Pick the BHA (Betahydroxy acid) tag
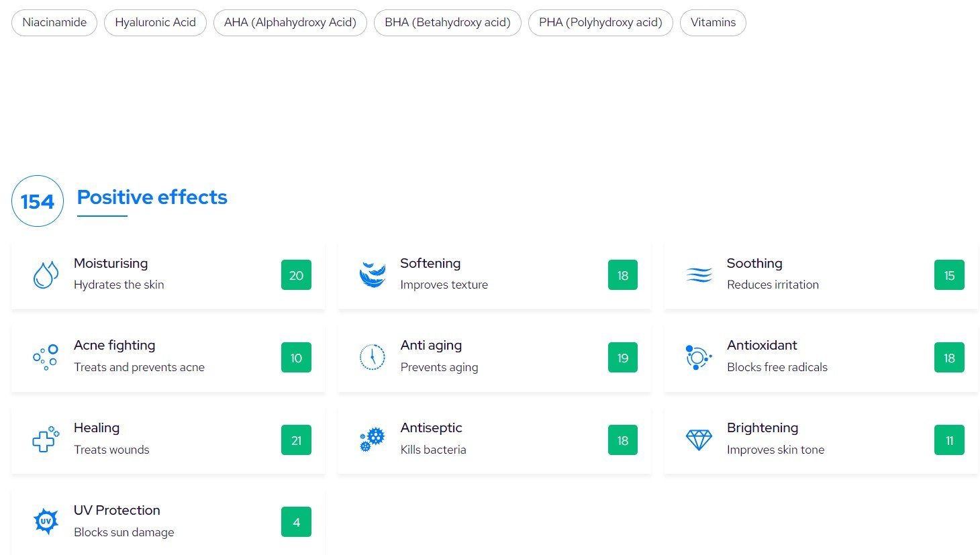This screenshot has height=555, width=980. click(447, 22)
